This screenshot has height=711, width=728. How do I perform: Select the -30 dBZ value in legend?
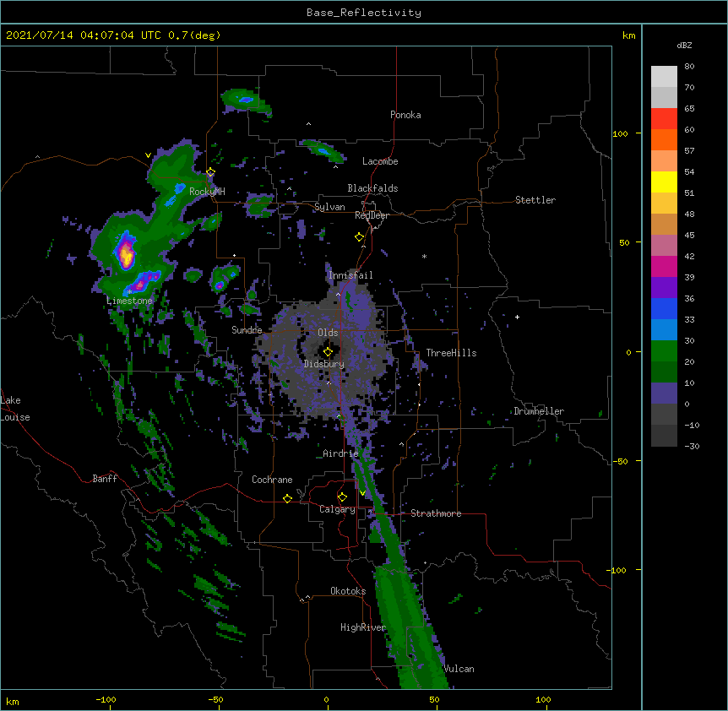point(692,446)
